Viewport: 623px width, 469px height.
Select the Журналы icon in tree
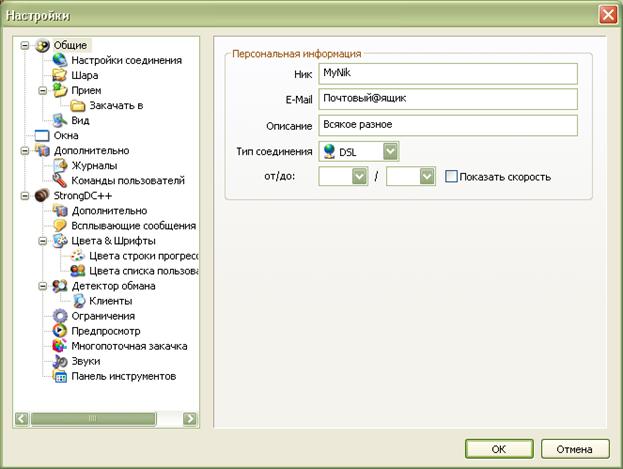(60, 165)
